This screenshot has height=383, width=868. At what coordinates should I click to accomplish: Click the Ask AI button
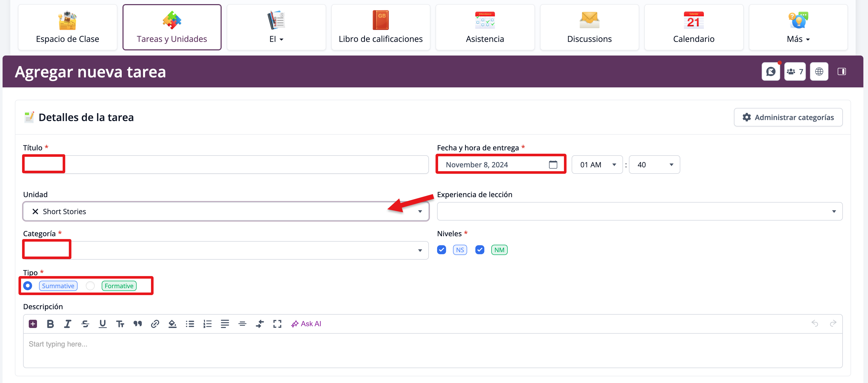(x=306, y=324)
